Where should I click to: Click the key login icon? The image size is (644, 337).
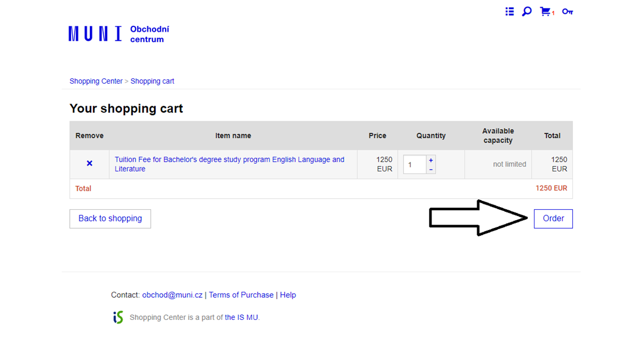coord(567,12)
